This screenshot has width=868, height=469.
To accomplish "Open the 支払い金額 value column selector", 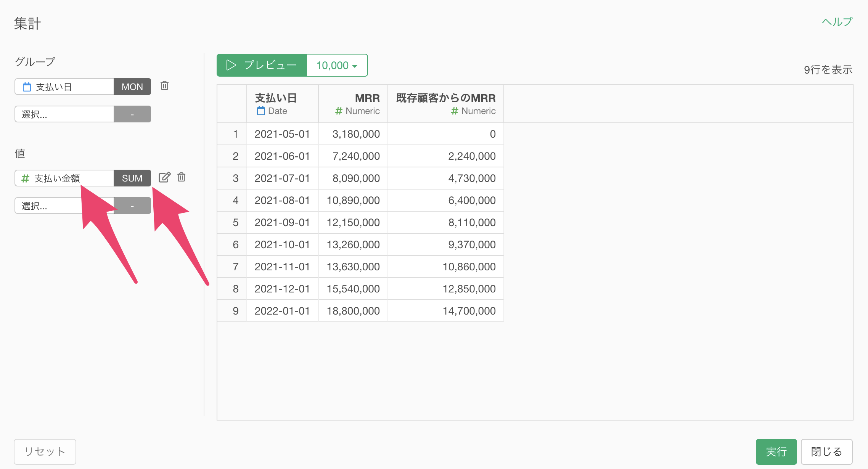I will (64, 178).
